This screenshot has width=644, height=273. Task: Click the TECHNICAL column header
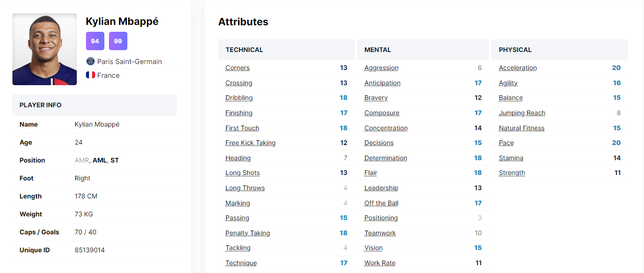pos(245,50)
